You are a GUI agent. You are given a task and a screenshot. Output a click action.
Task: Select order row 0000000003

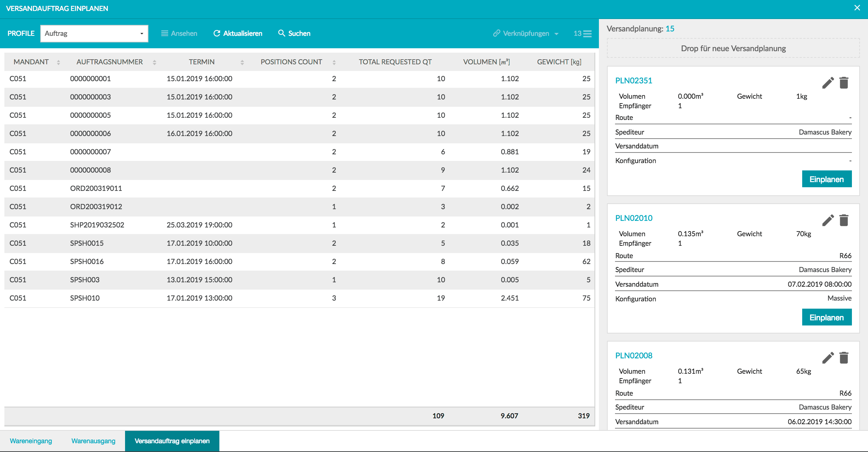[x=299, y=97]
